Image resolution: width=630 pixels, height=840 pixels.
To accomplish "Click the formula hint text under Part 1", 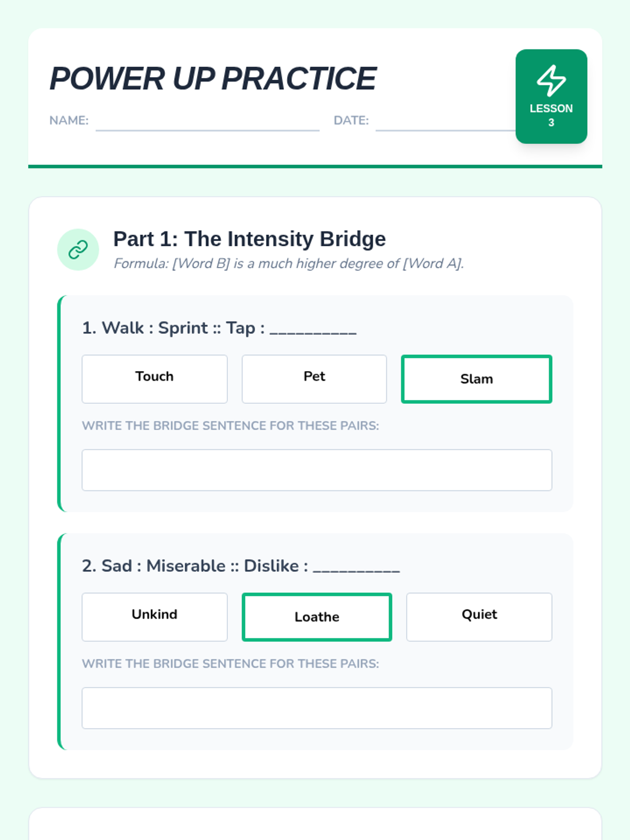I will pyautogui.click(x=289, y=264).
